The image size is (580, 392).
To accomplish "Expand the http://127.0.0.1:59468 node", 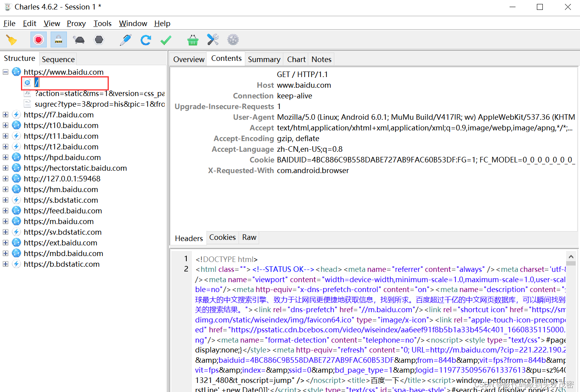I will coord(6,179).
